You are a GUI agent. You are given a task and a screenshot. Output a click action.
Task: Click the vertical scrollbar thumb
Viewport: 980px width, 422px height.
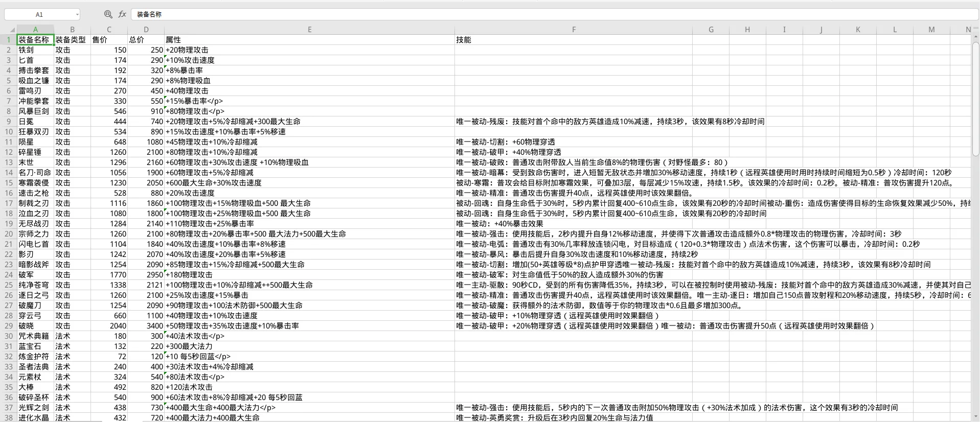coord(975,97)
